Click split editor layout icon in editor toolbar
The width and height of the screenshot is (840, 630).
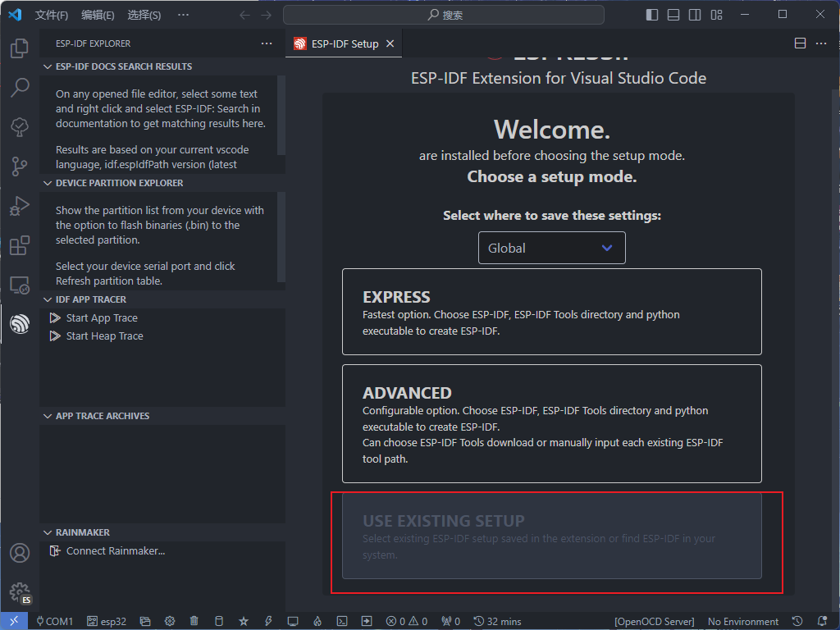[800, 43]
